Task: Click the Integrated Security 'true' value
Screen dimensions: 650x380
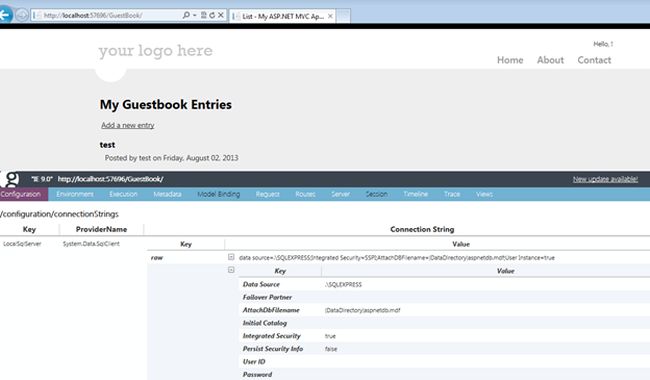Action: tap(330, 336)
